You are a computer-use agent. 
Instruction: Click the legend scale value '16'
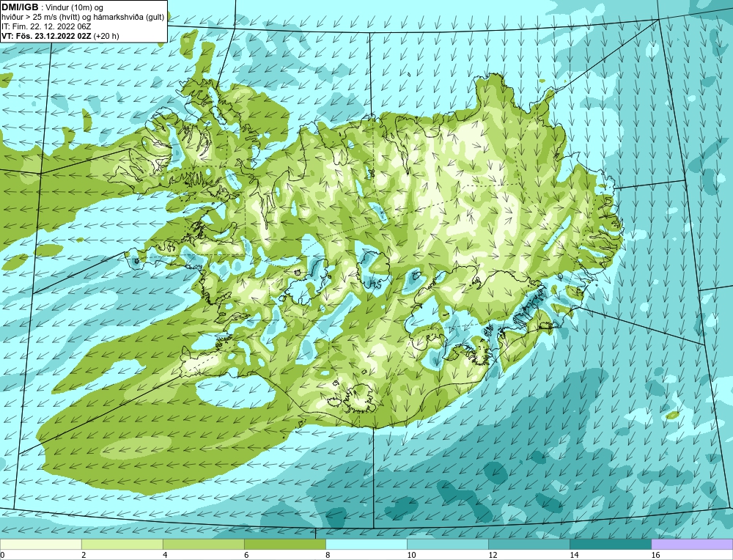pyautogui.click(x=655, y=555)
